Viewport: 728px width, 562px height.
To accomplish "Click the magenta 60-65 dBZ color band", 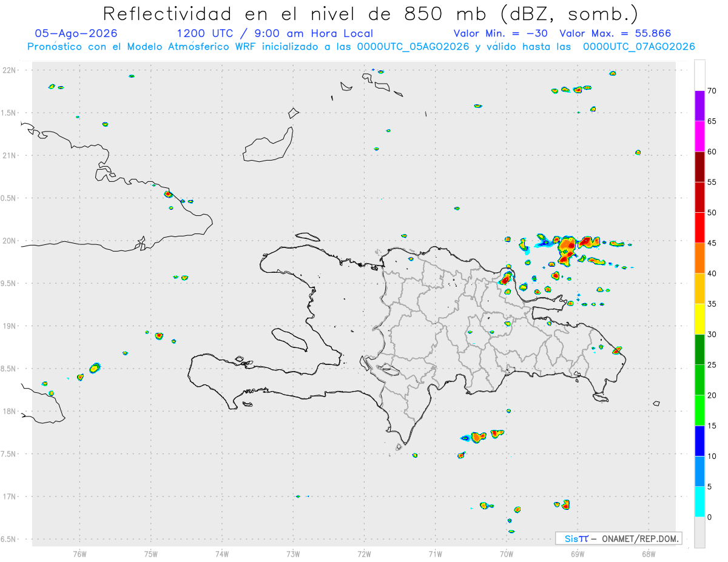I will point(699,136).
